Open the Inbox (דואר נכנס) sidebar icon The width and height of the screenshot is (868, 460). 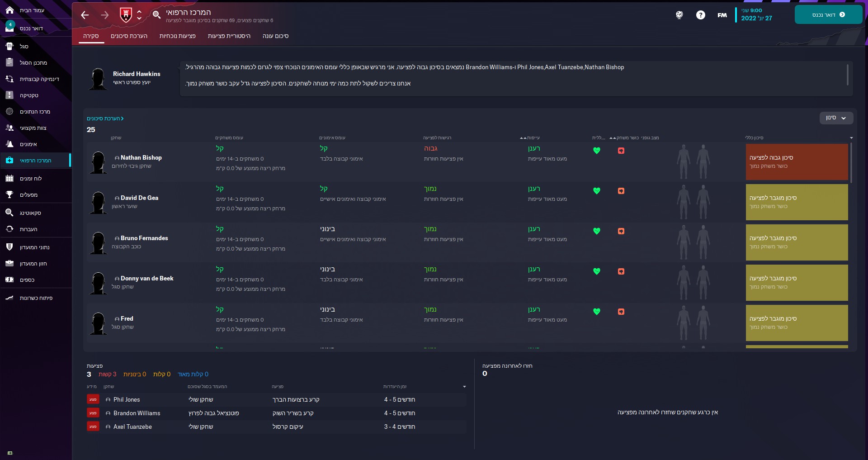(x=9, y=28)
